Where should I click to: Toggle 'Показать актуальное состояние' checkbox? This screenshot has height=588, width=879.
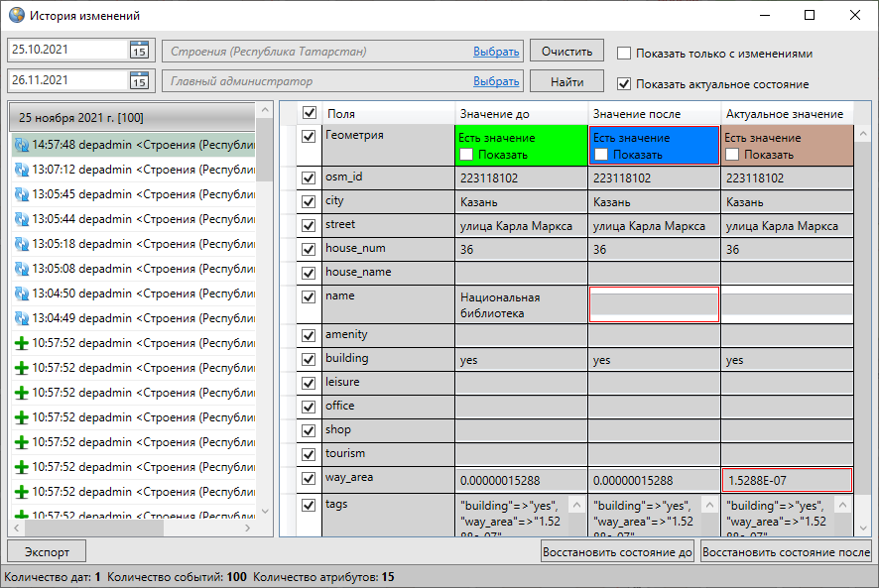624,84
